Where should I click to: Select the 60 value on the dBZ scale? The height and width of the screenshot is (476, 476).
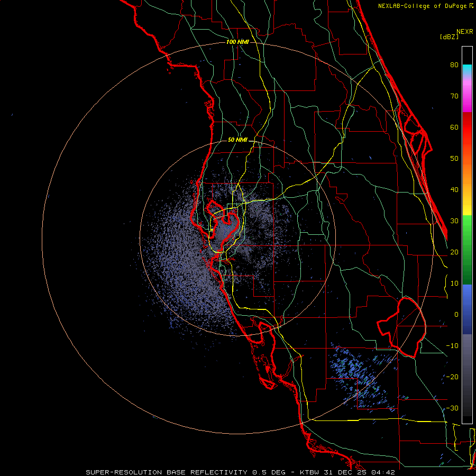454,127
